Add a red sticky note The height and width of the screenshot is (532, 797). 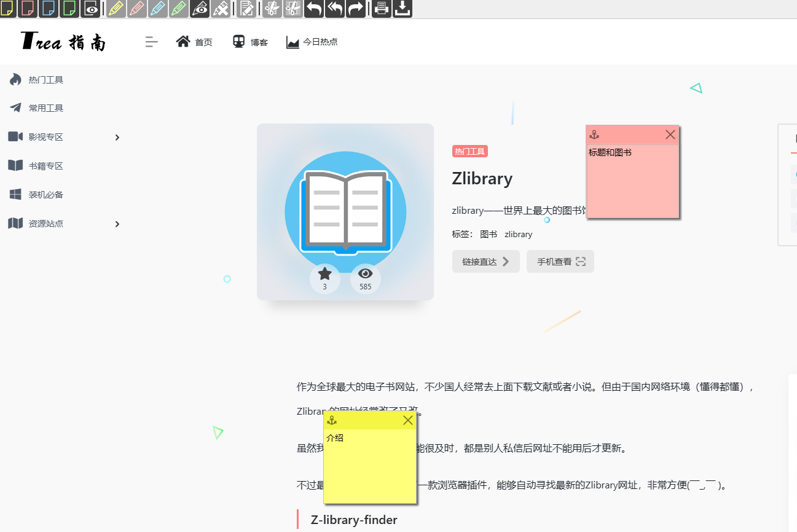(x=28, y=8)
